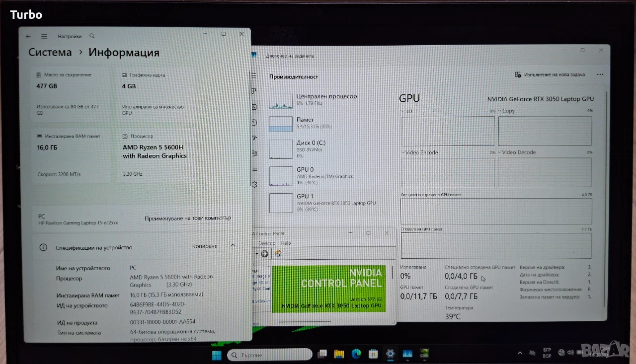Image resolution: width=636 pixels, height=364 pixels.
Task: Click the Task Manager icon on the taskbar
Action: 407,354
